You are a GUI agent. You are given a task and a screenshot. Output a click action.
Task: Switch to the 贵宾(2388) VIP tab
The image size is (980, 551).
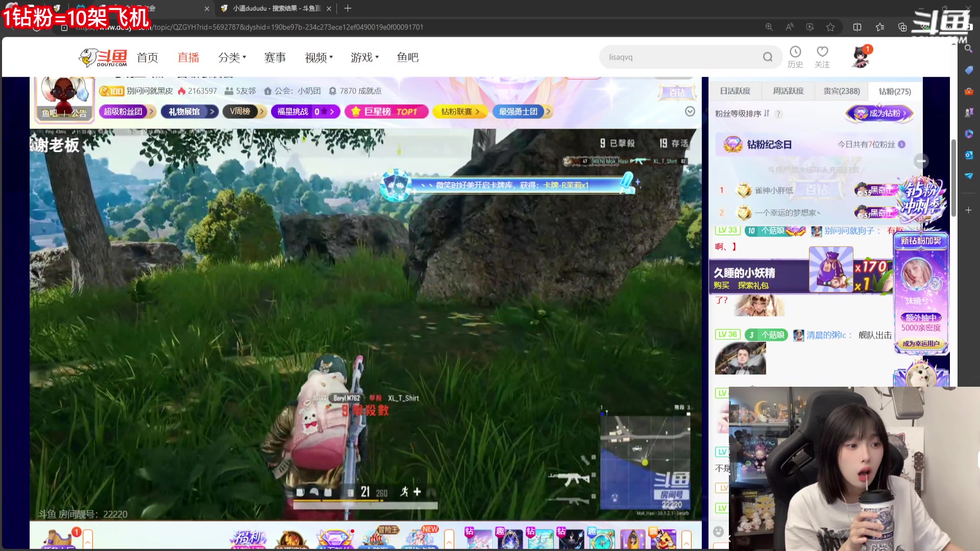tap(841, 91)
